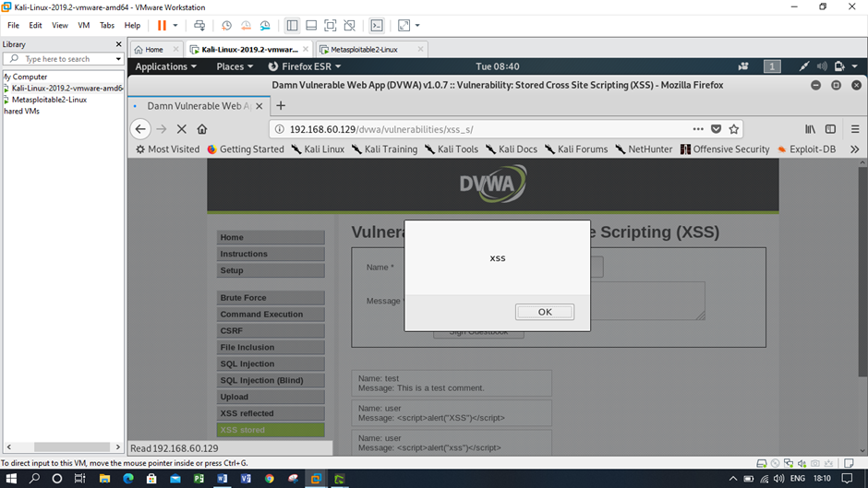Open the Windows notification center icon
The image size is (868, 488).
coord(847,479)
